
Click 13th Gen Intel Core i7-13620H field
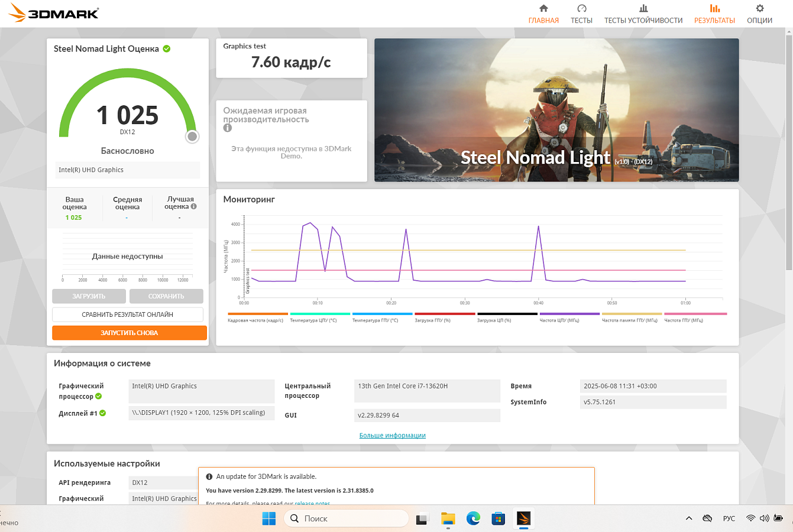428,391
